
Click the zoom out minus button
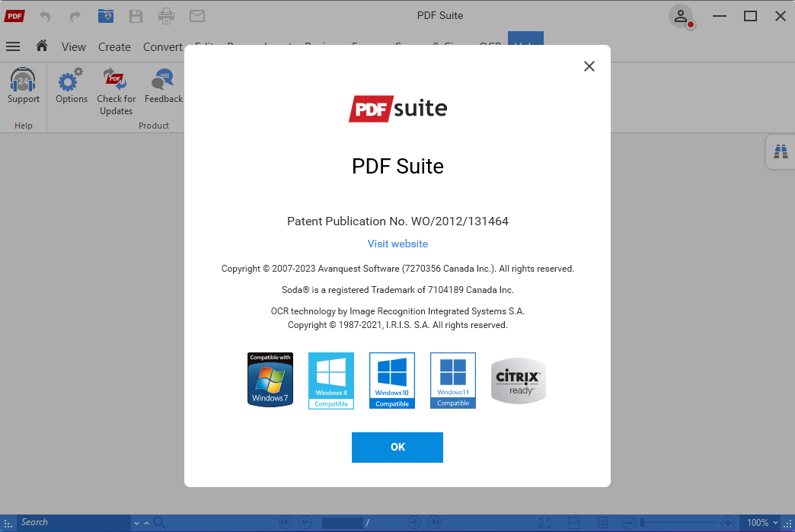pos(629,522)
